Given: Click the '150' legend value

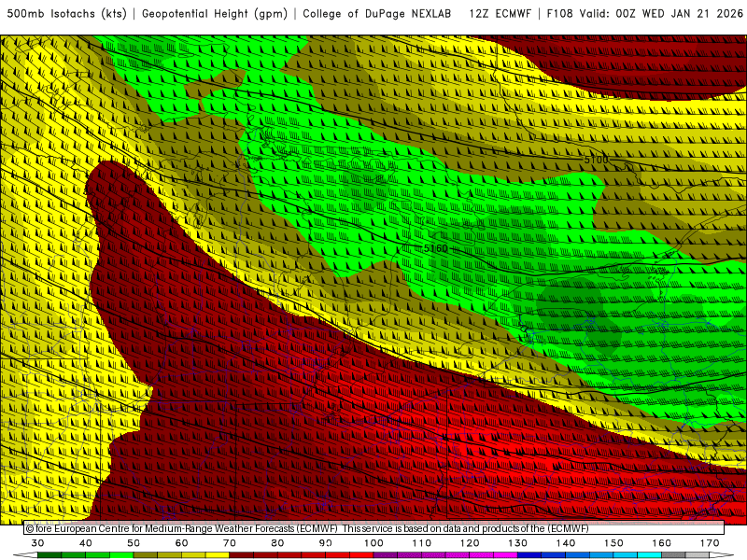Looking at the screenshot, I should 613,543.
